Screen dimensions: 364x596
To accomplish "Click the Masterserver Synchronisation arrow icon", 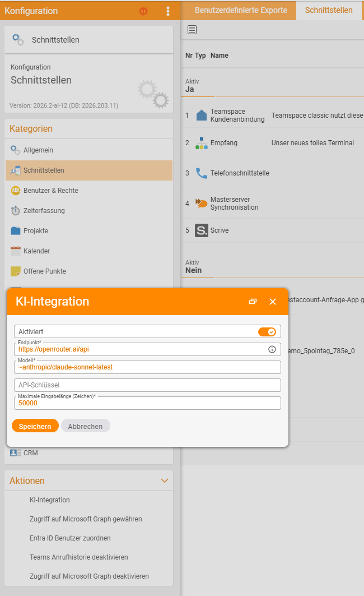I will click(x=201, y=203).
